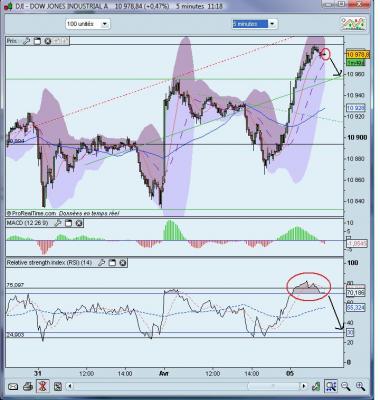Toggle the highlighted auto-zoom binoculars button
The height and width of the screenshot is (400, 380).
coord(331,387)
